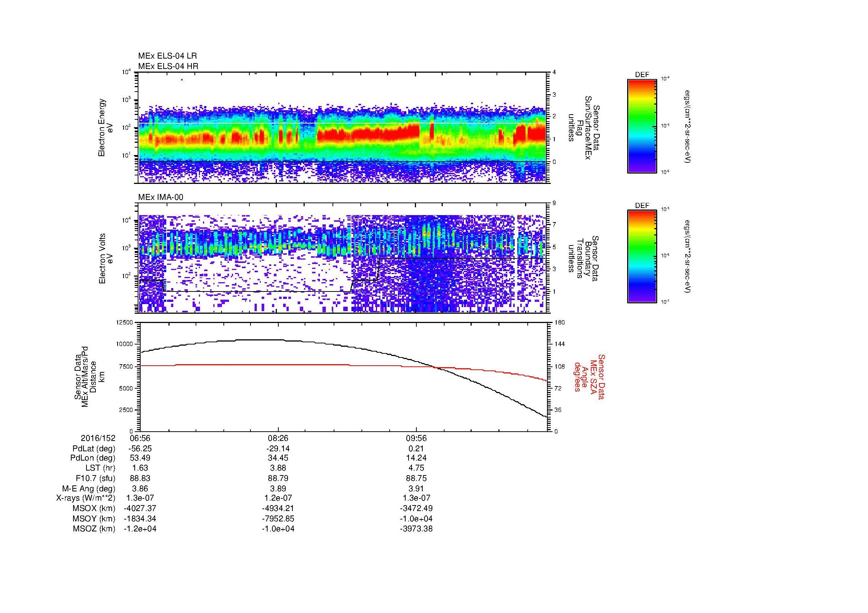Click the PdLat value '-29.14'
The height and width of the screenshot is (613, 868).
click(x=278, y=448)
